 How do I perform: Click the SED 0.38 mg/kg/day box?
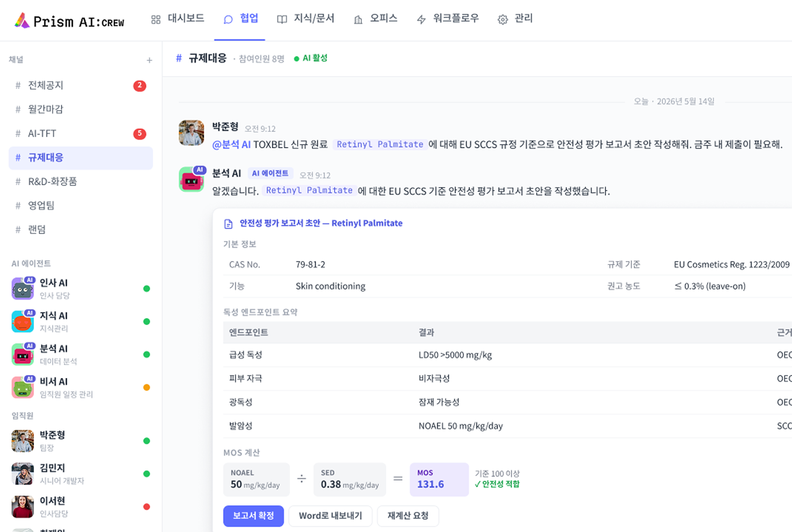[x=350, y=479]
